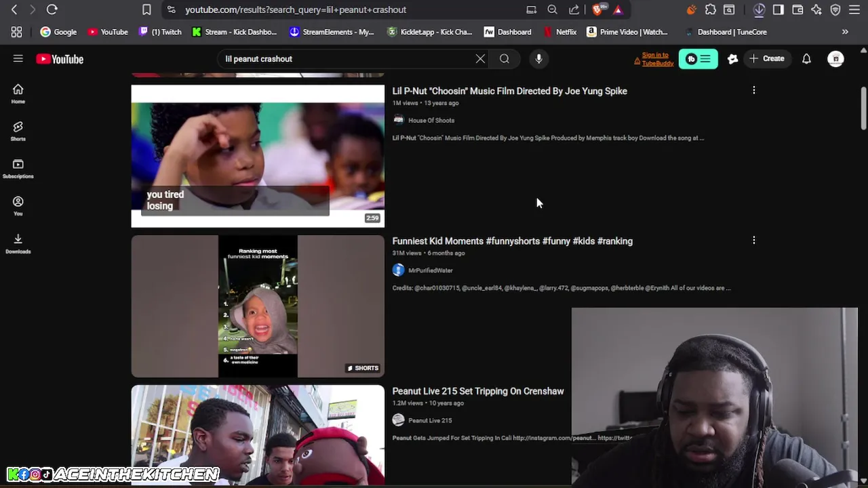Click the Brave Rewards triangle icon
Screen dimensions: 868x488
(618, 9)
